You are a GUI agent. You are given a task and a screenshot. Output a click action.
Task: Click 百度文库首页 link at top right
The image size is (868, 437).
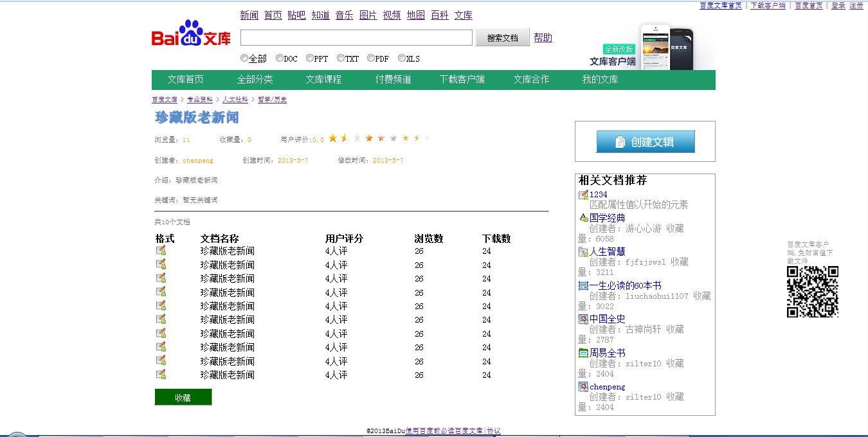[x=720, y=5]
